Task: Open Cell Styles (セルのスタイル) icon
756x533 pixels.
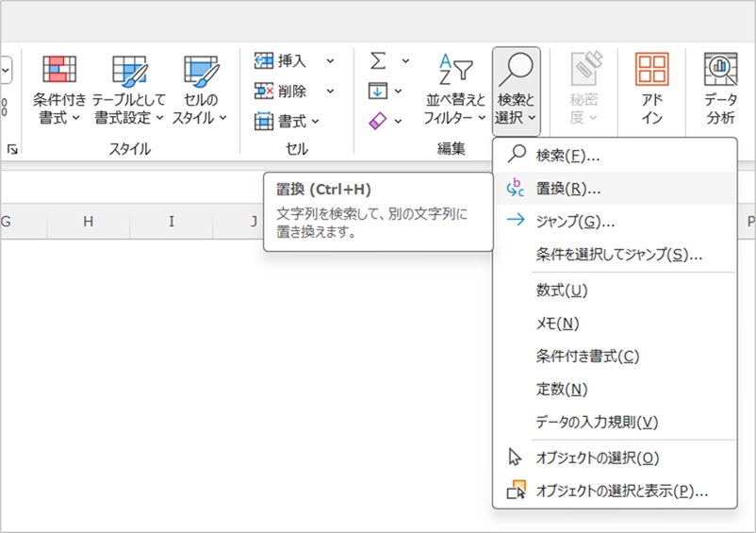Action: tap(201, 70)
